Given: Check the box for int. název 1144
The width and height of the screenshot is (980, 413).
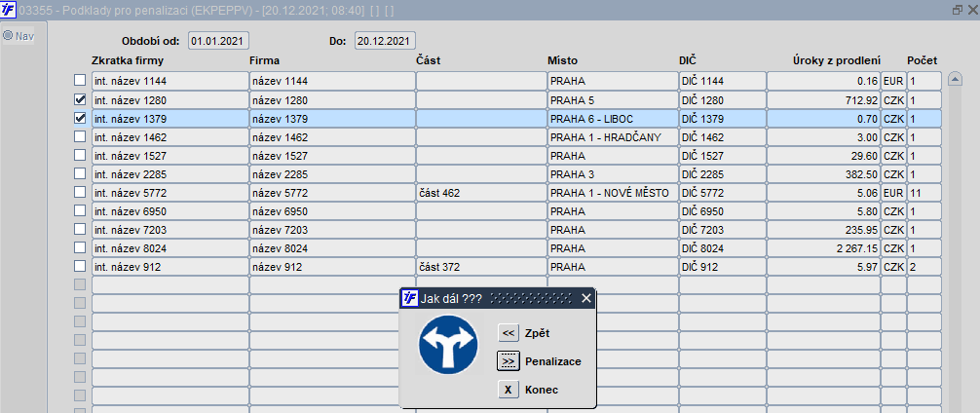Looking at the screenshot, I should click(x=80, y=81).
